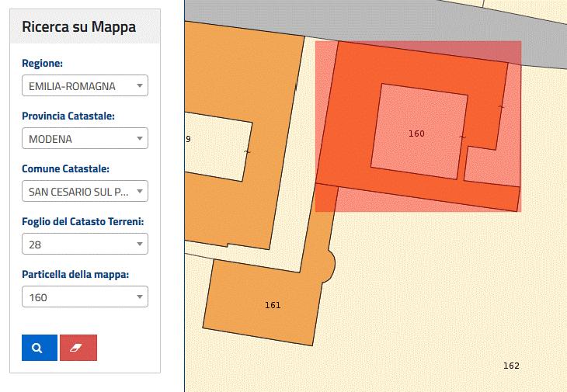Click the blue magnifier search button
The image size is (567, 392).
pos(40,348)
